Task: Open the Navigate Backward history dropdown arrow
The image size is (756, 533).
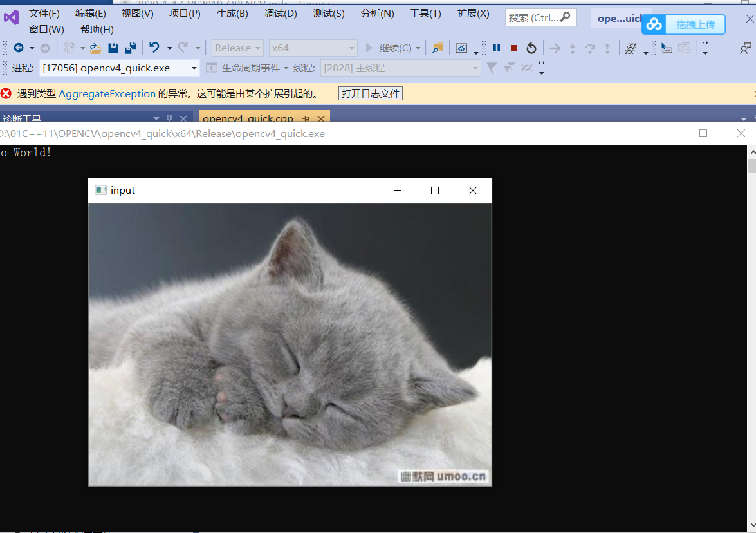Action: point(32,48)
